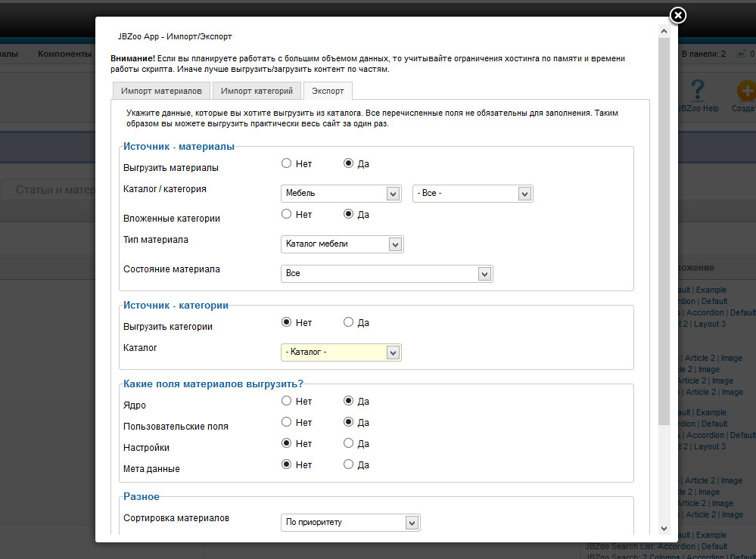
Task: Click the modal vertical scrollbar thumb
Action: (664, 231)
